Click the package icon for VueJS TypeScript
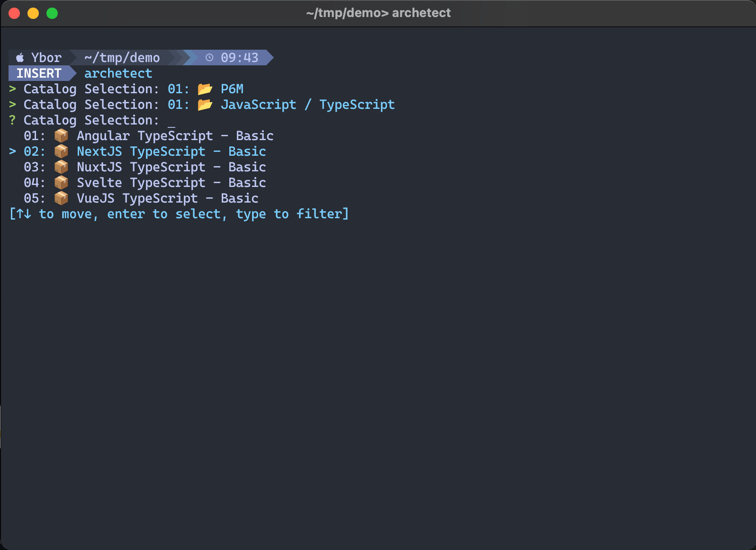This screenshot has width=756, height=550. (x=61, y=198)
